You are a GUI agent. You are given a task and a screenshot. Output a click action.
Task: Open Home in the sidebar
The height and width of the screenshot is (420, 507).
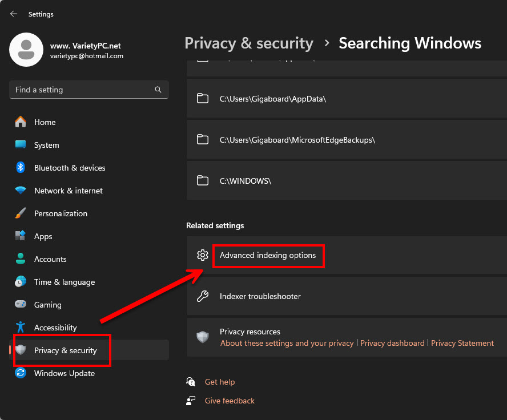tap(89, 122)
